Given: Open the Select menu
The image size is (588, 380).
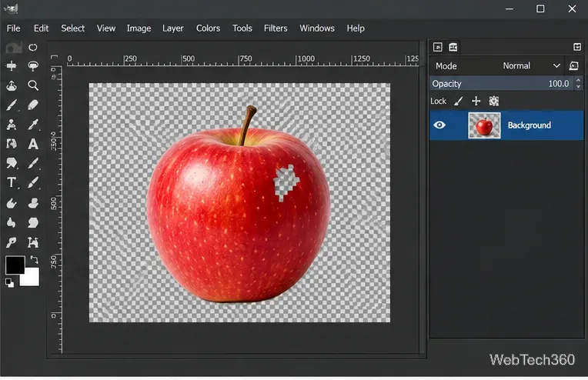Looking at the screenshot, I should (73, 28).
